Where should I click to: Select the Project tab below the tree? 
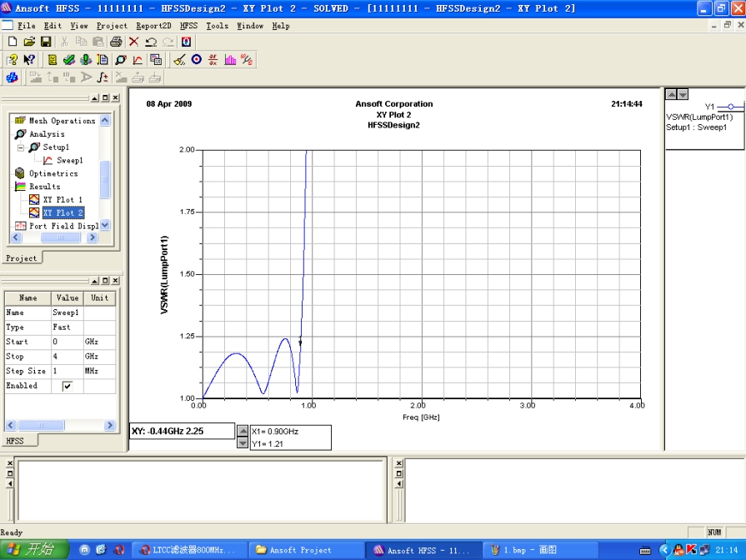(22, 258)
